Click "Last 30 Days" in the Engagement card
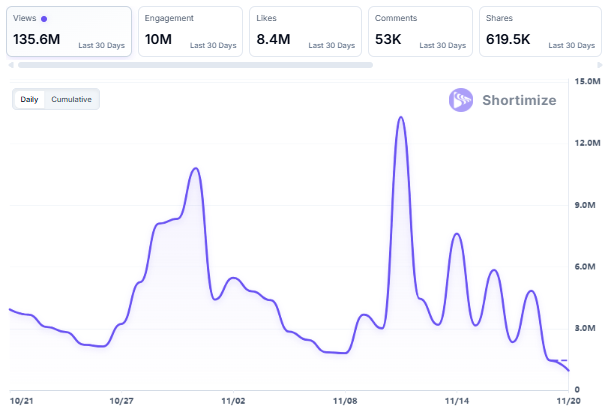The height and width of the screenshot is (416, 610). (x=213, y=45)
